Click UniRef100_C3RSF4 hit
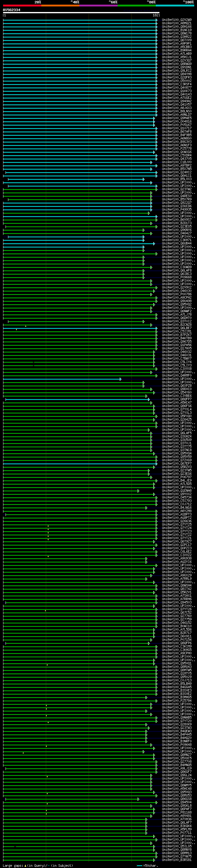This screenshot has width=197, height=868. [x=176, y=84]
